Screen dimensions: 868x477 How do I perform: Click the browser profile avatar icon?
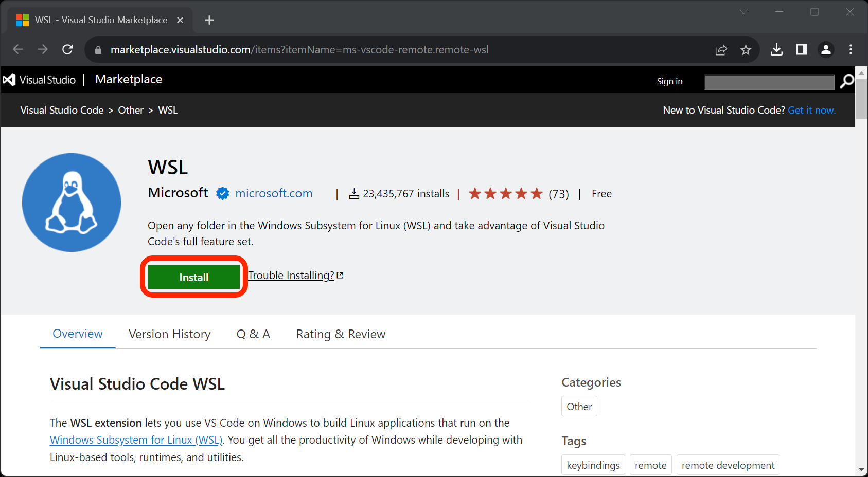(826, 49)
